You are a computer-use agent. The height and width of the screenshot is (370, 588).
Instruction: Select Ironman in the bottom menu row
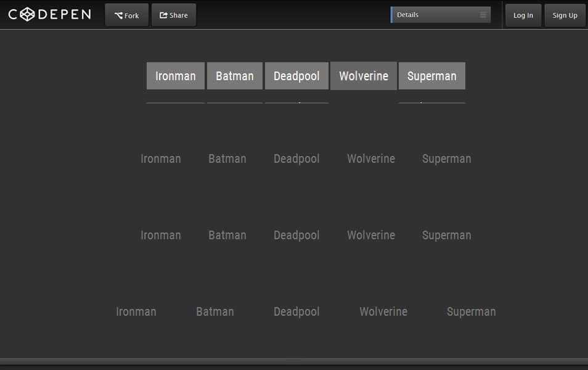click(x=136, y=311)
